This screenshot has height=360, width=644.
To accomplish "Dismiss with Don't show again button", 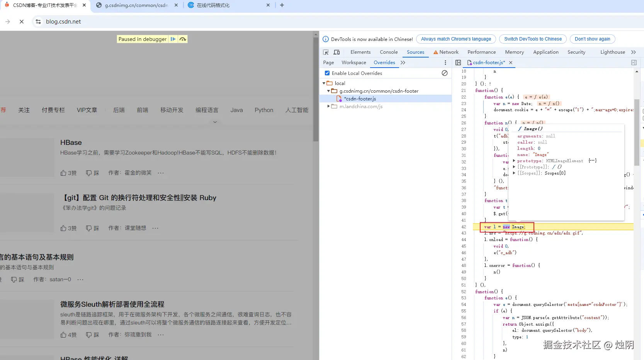I will [x=592, y=39].
